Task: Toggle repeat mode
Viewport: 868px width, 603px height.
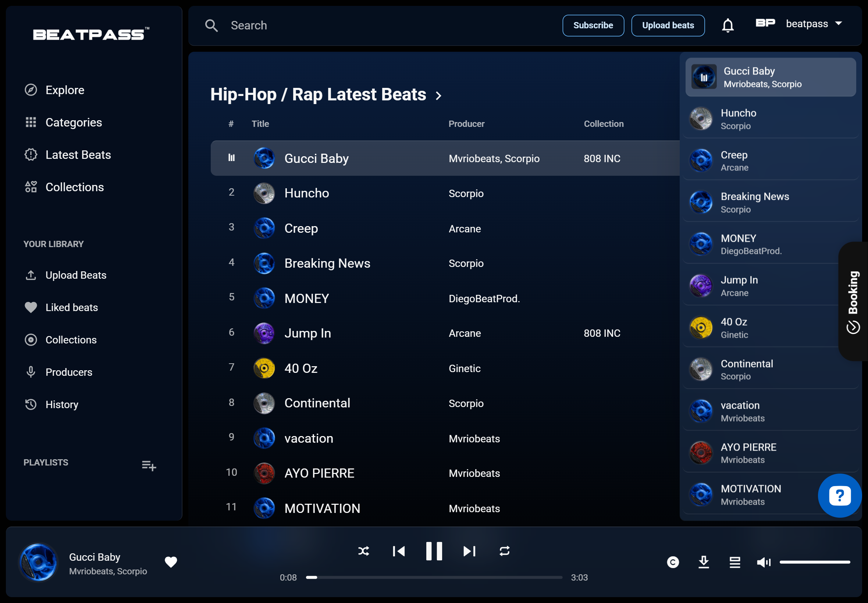Action: coord(505,551)
